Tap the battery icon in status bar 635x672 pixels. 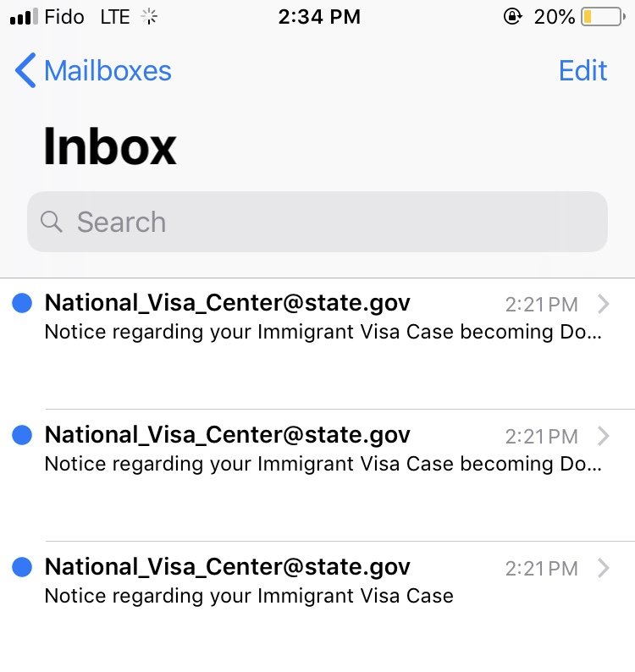pos(603,17)
